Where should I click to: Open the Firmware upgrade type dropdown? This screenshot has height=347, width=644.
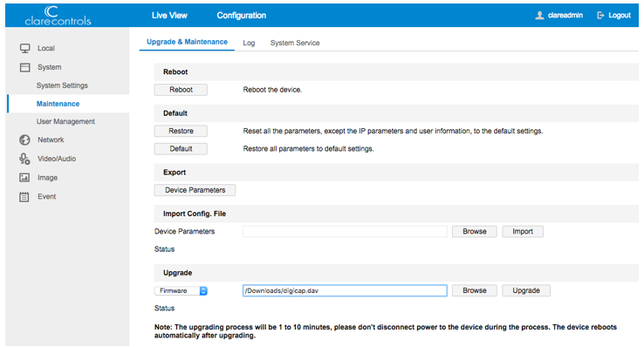181,291
